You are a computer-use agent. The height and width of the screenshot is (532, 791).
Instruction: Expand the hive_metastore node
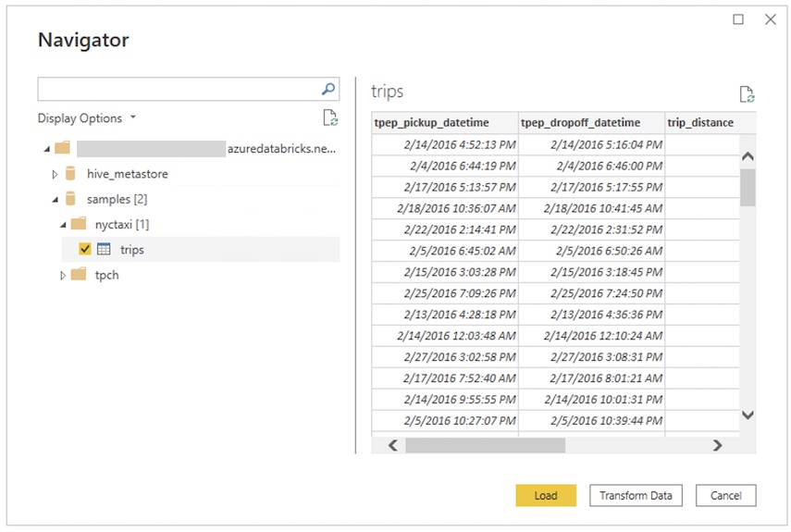(55, 174)
